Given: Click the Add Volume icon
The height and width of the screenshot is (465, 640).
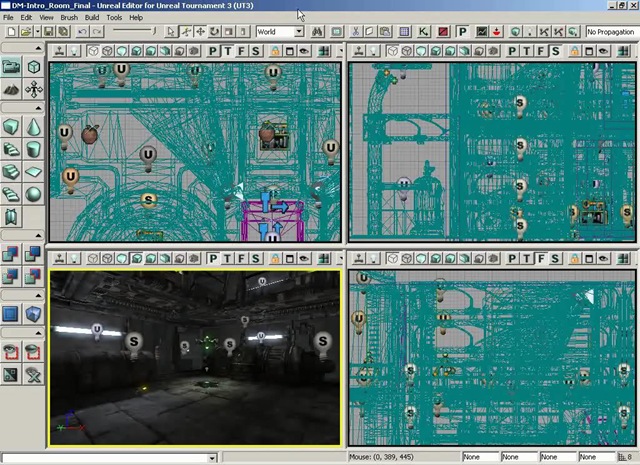Looking at the screenshot, I should (x=34, y=314).
